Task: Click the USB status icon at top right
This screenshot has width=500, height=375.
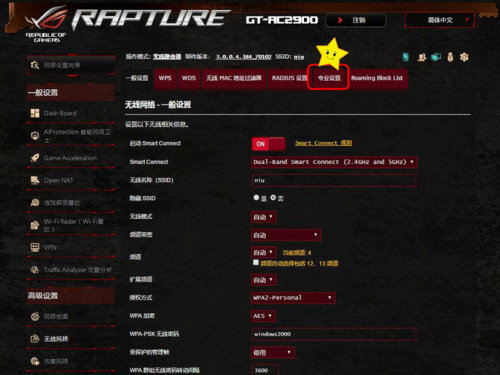Action: click(450, 57)
